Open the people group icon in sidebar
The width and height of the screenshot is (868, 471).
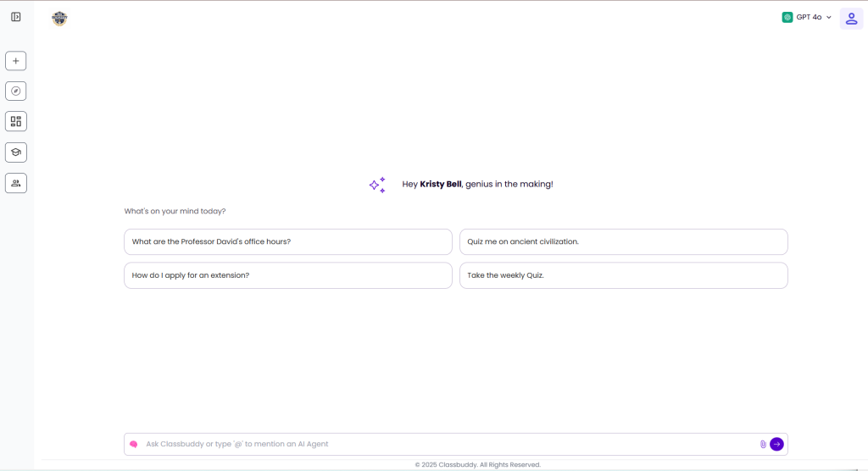(16, 183)
